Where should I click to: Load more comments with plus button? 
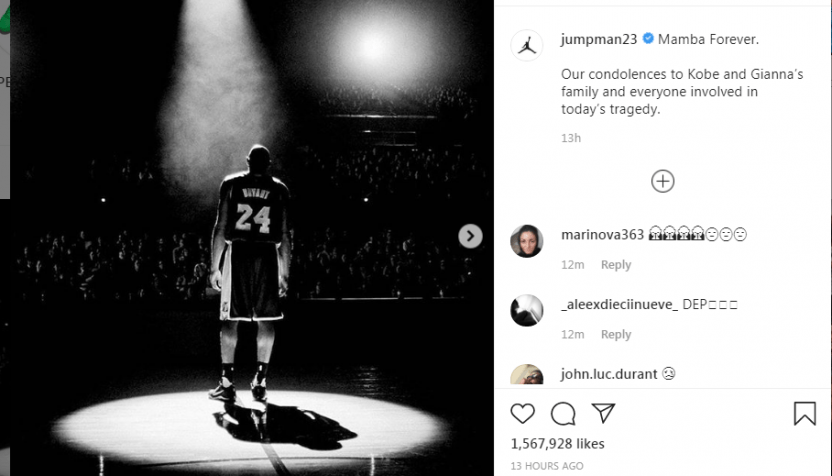pyautogui.click(x=662, y=181)
